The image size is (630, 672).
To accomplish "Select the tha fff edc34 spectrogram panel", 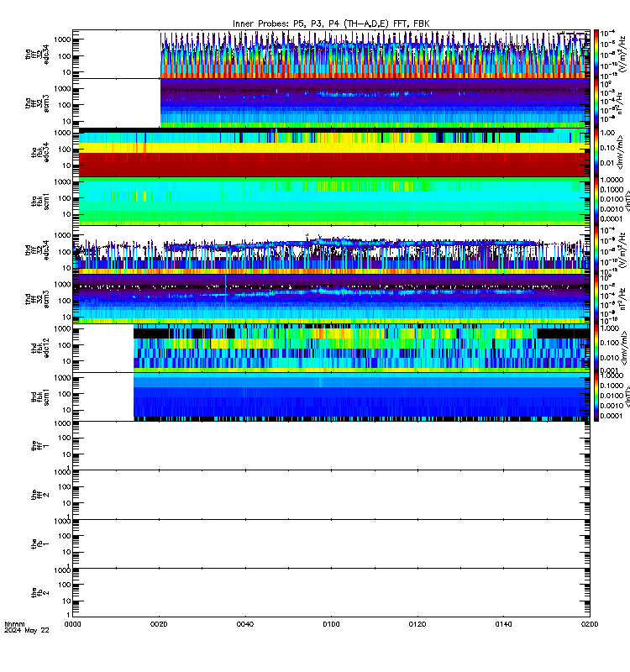I will point(331,54).
